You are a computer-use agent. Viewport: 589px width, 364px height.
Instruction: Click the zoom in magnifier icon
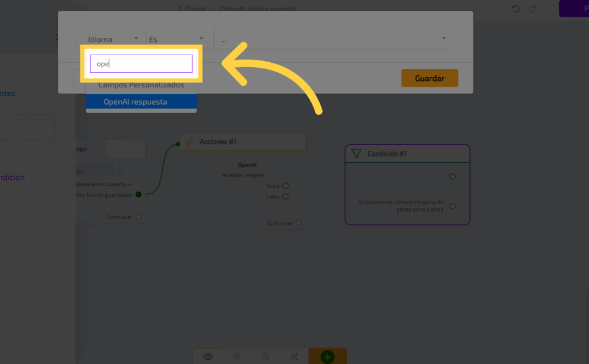pyautogui.click(x=237, y=357)
